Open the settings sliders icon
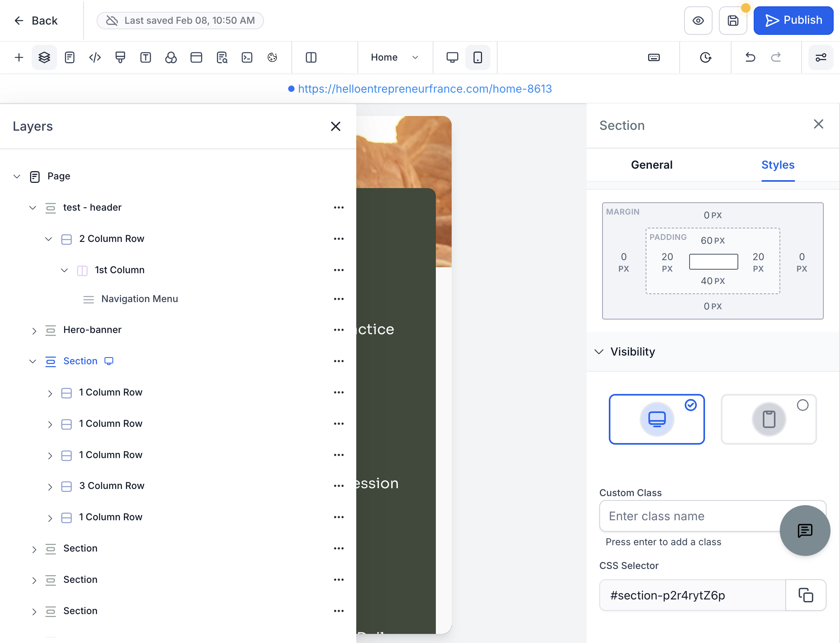 (x=821, y=57)
